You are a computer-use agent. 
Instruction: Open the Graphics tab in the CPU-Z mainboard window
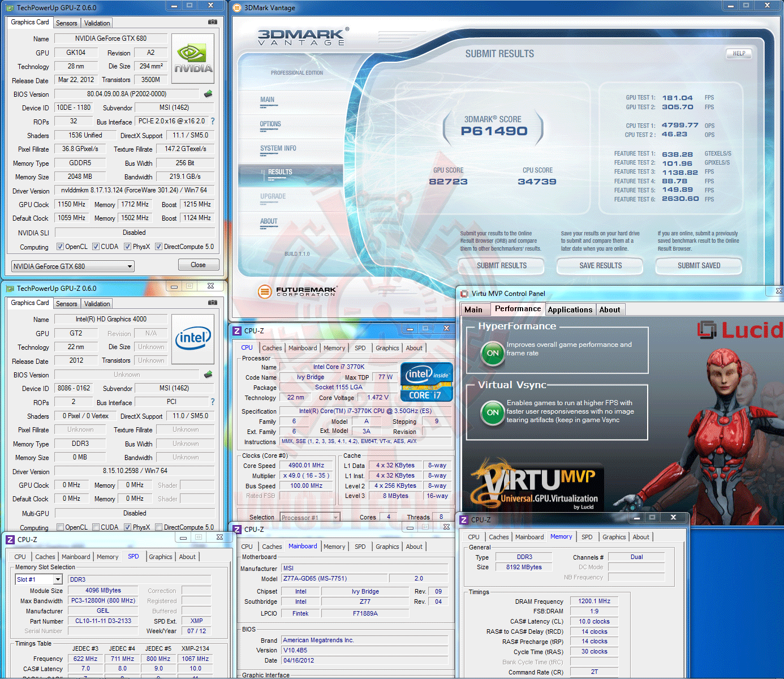click(x=387, y=547)
